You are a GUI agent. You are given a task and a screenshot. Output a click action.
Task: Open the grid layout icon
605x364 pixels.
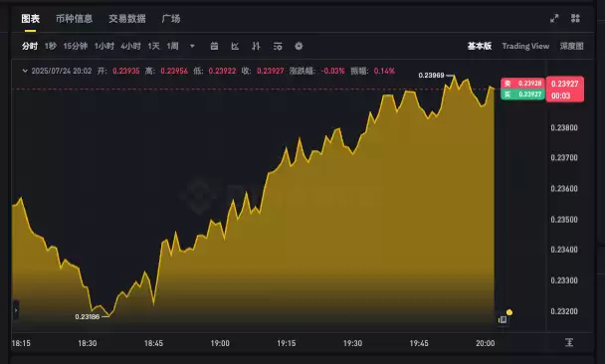(575, 18)
